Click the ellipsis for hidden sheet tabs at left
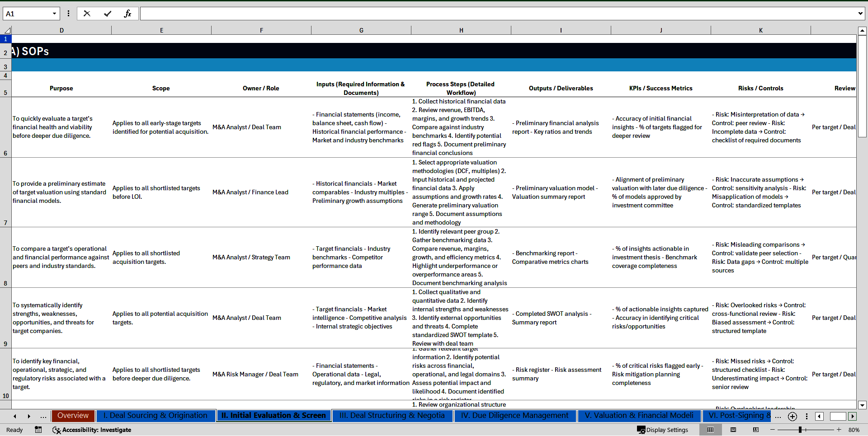This screenshot has height=436, width=868. pyautogui.click(x=43, y=416)
